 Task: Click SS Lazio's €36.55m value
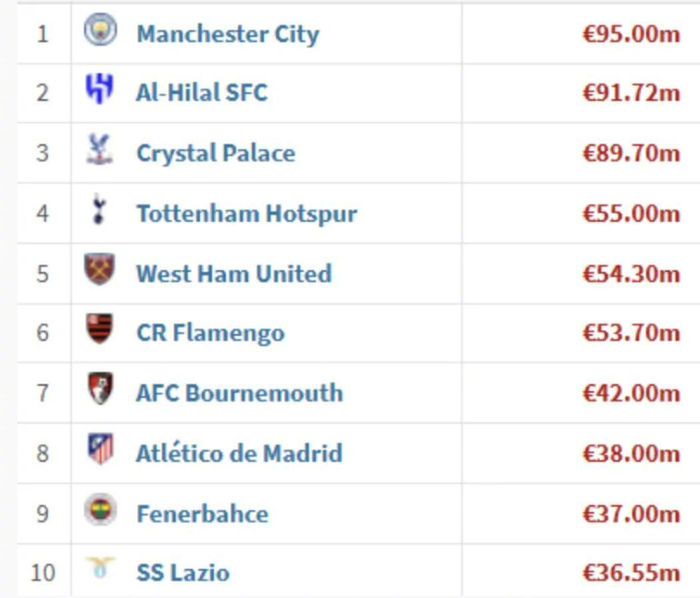click(x=631, y=573)
